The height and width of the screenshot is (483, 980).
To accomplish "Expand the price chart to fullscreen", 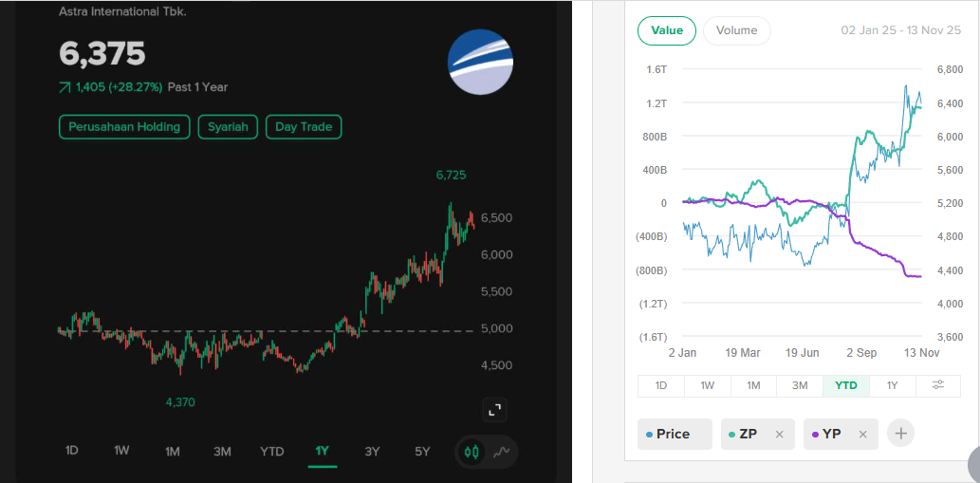I will 494,410.
